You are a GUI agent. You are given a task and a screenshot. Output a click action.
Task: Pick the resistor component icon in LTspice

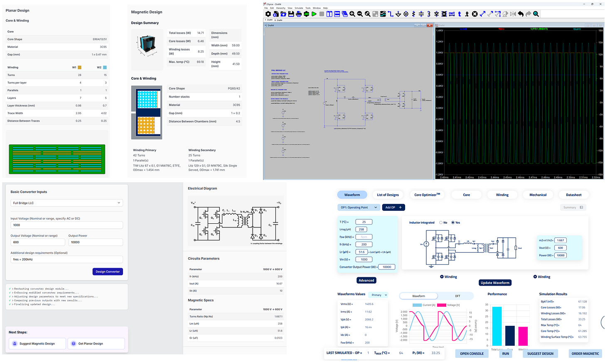pos(413,14)
